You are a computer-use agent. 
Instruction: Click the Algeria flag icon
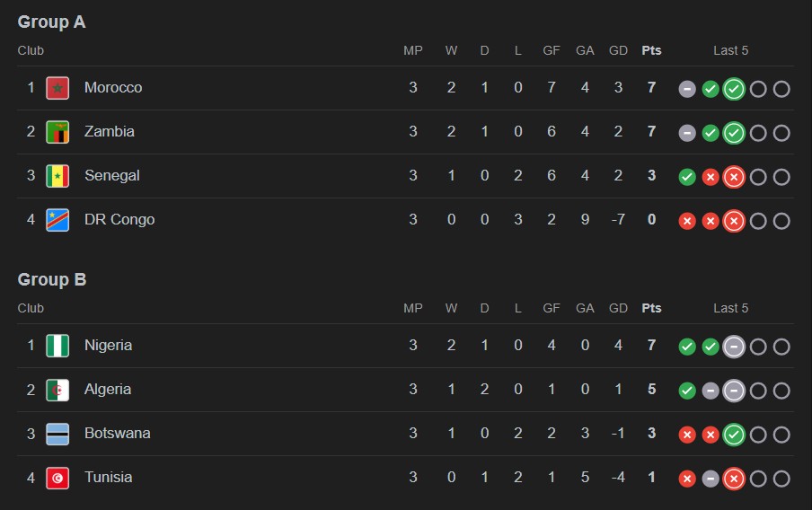pyautogui.click(x=57, y=390)
